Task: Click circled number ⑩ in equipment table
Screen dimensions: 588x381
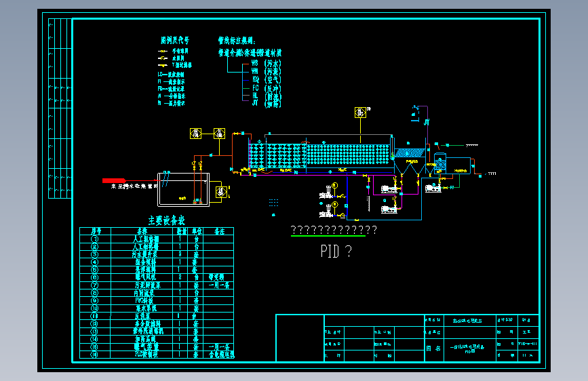Action: pyautogui.click(x=95, y=308)
